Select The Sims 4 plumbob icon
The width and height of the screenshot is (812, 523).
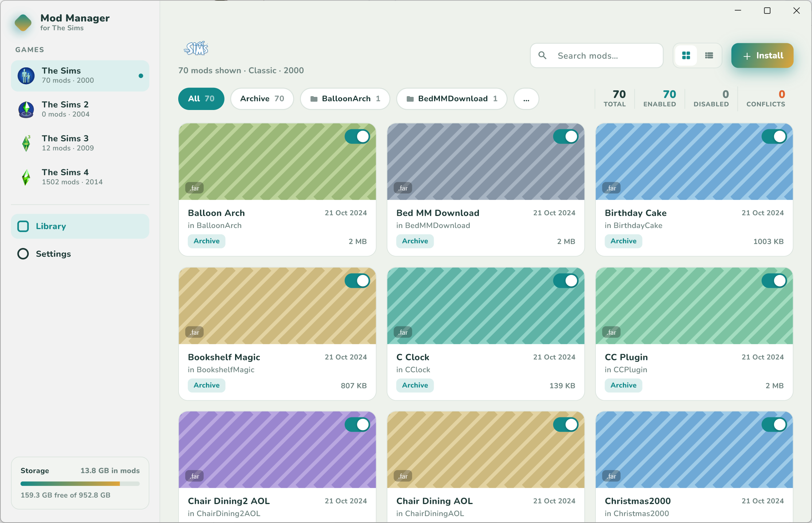pos(26,177)
